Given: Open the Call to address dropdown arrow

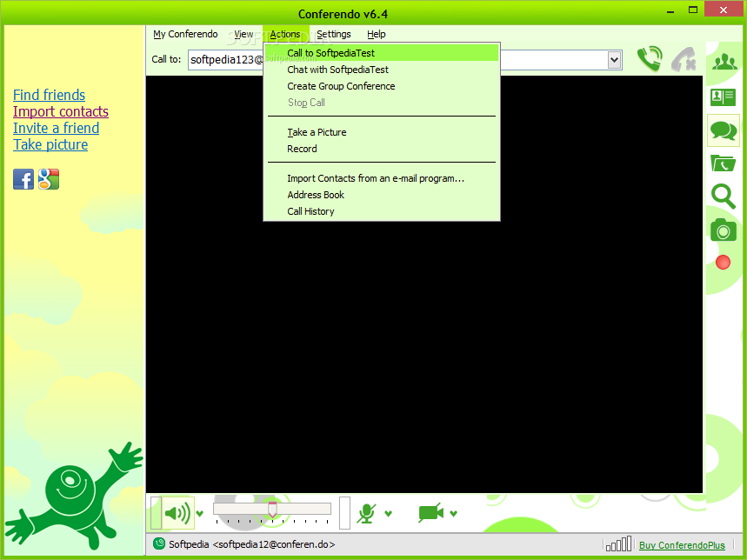Looking at the screenshot, I should click(614, 60).
